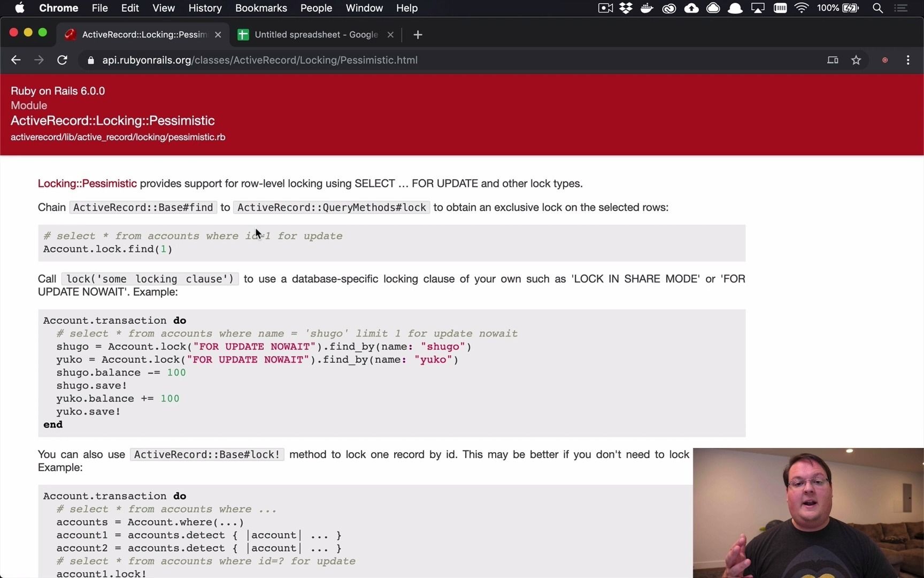Click the yuko.save! code line
This screenshot has width=924, height=578.
point(88,412)
